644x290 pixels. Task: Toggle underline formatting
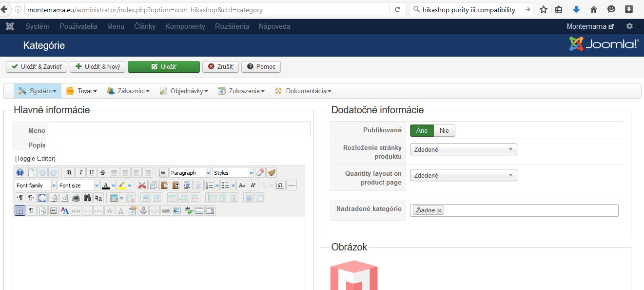click(x=92, y=172)
